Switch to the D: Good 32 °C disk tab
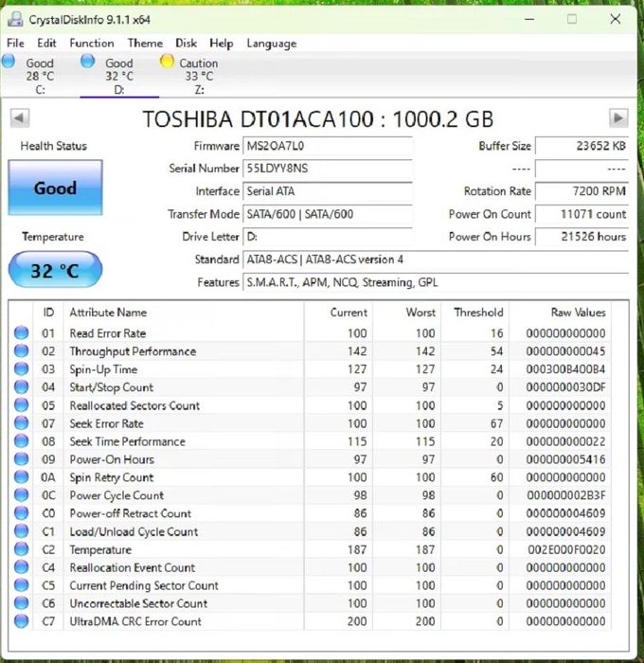 click(119, 75)
